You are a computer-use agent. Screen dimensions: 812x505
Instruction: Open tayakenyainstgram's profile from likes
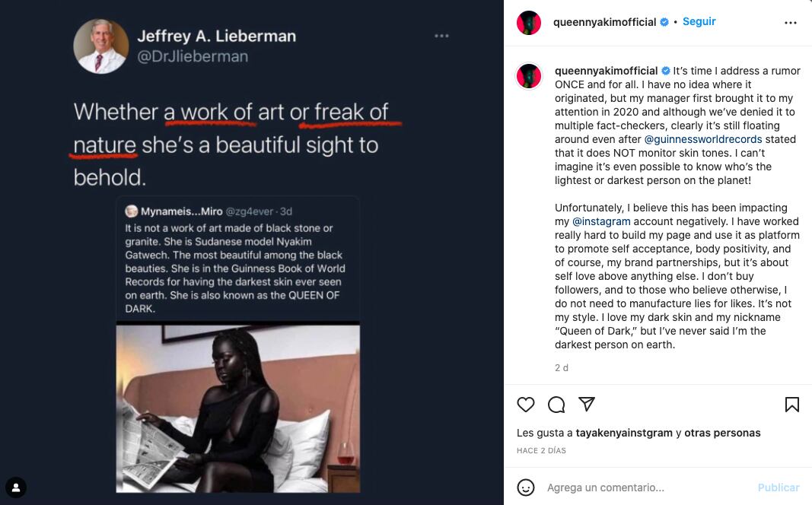(624, 433)
